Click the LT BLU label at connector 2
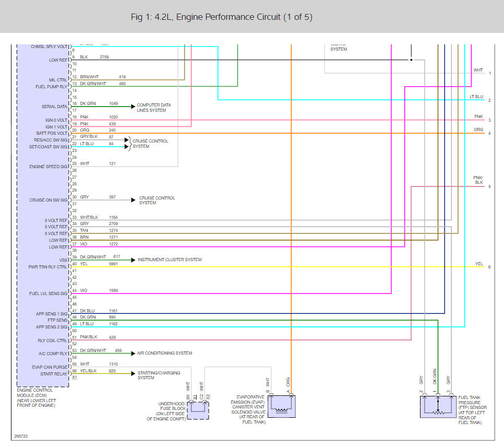This screenshot has width=504, height=446. [476, 97]
